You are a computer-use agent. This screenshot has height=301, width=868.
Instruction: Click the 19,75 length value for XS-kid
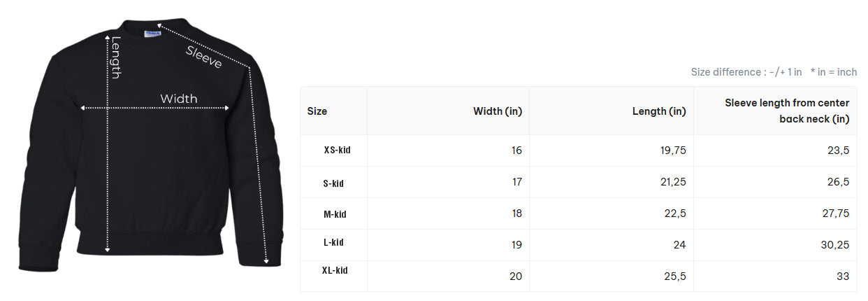[x=673, y=150]
